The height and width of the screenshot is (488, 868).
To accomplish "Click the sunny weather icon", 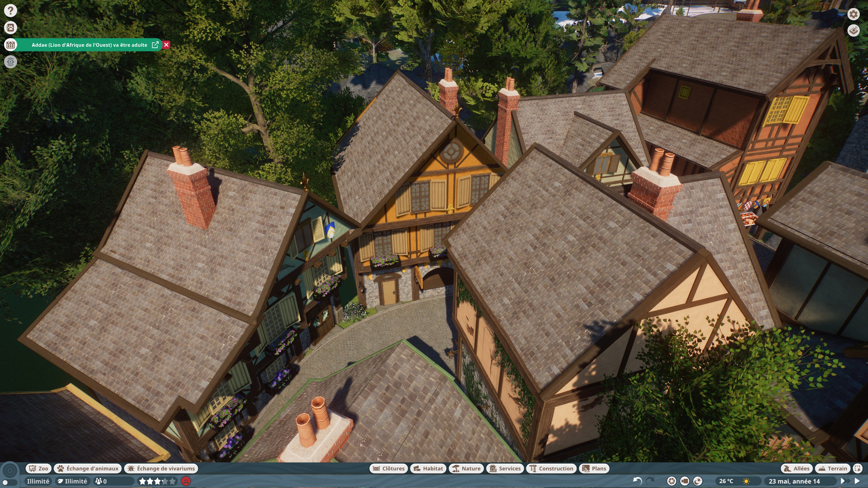I will pyautogui.click(x=746, y=481).
